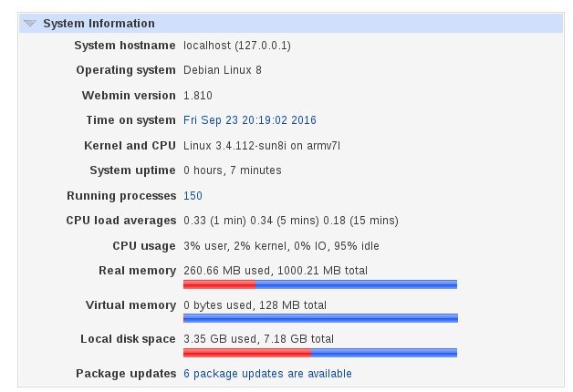Click the Webmin version number 1.810
Screen dimensions: 573x392
tap(198, 95)
